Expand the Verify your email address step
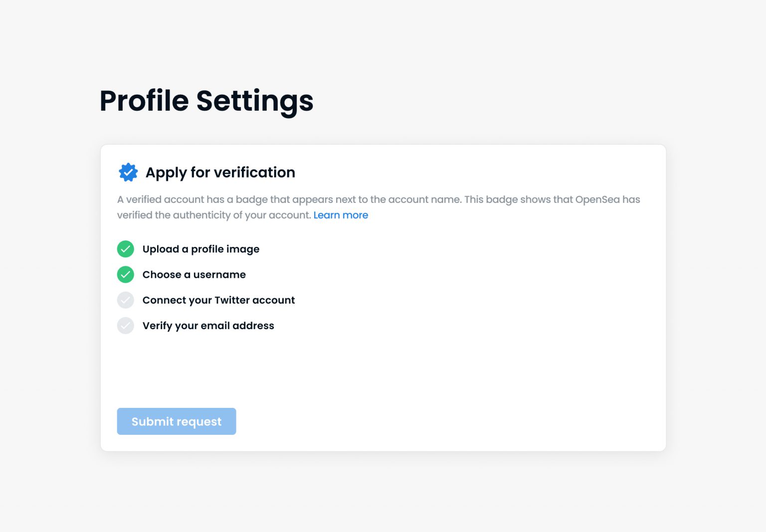 [x=208, y=326]
